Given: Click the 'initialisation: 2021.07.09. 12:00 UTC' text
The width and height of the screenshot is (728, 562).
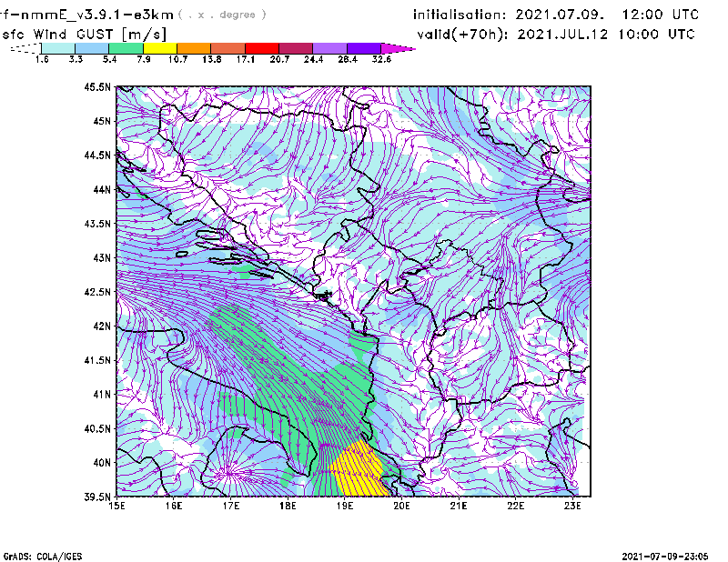Looking at the screenshot, I should 556,15.
